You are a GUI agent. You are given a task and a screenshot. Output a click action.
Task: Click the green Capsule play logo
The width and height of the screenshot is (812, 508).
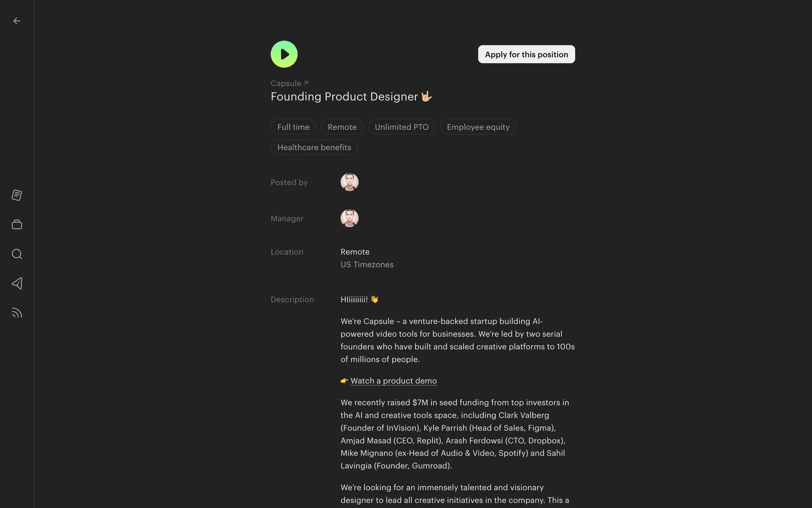[x=284, y=54]
